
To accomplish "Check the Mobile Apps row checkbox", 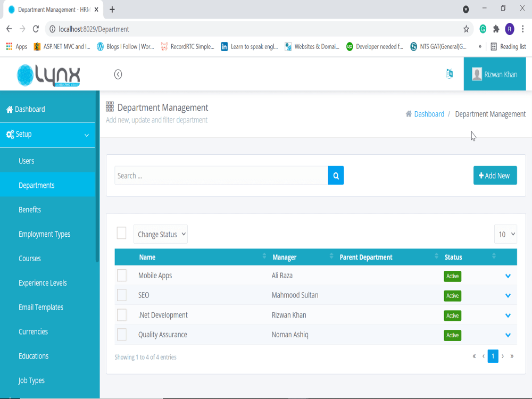I will 122,276.
